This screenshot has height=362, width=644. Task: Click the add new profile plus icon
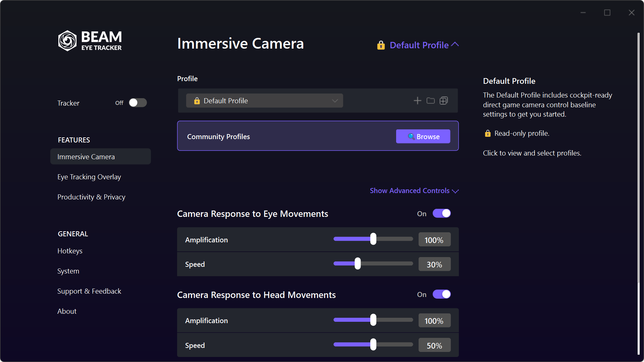pos(417,101)
